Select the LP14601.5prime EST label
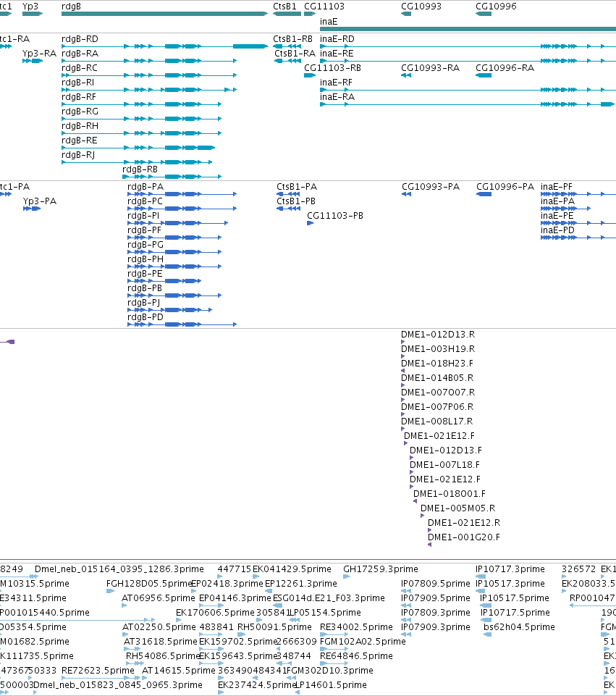This screenshot has width=616, height=696. [331, 685]
